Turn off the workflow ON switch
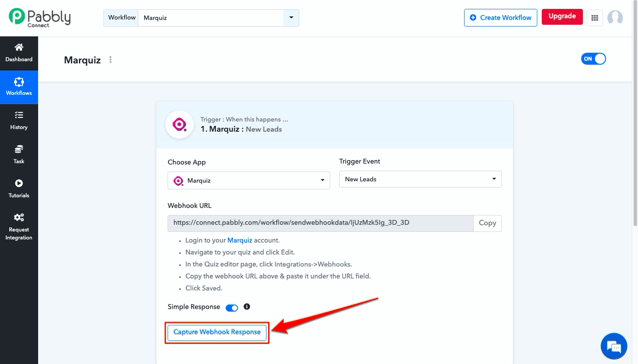The image size is (638, 364). tap(593, 59)
